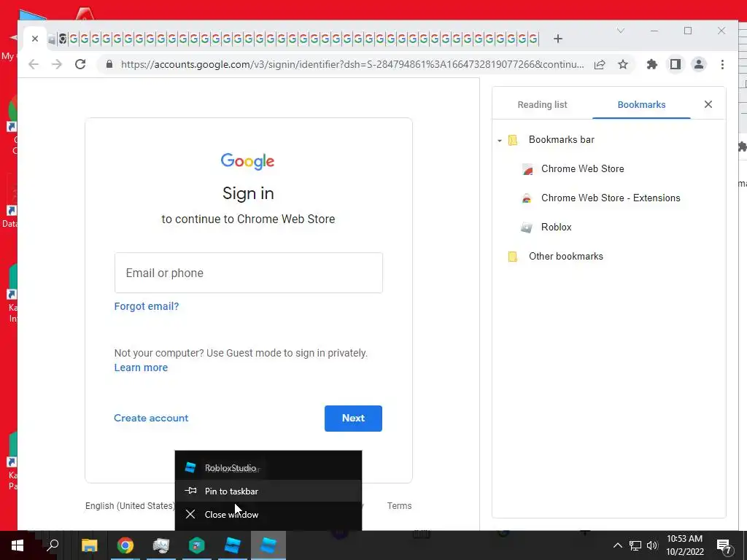Click the Google logo
Screen dimensions: 747x560
pos(248,161)
